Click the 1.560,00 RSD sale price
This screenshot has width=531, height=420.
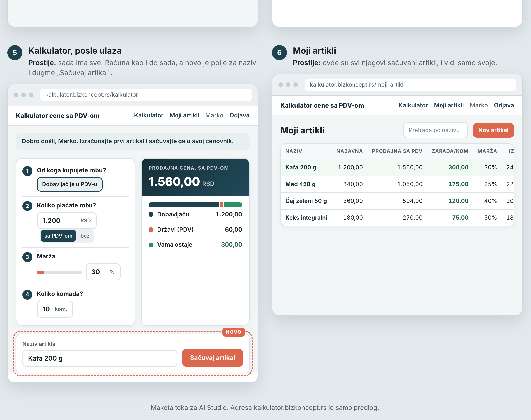[x=181, y=182]
